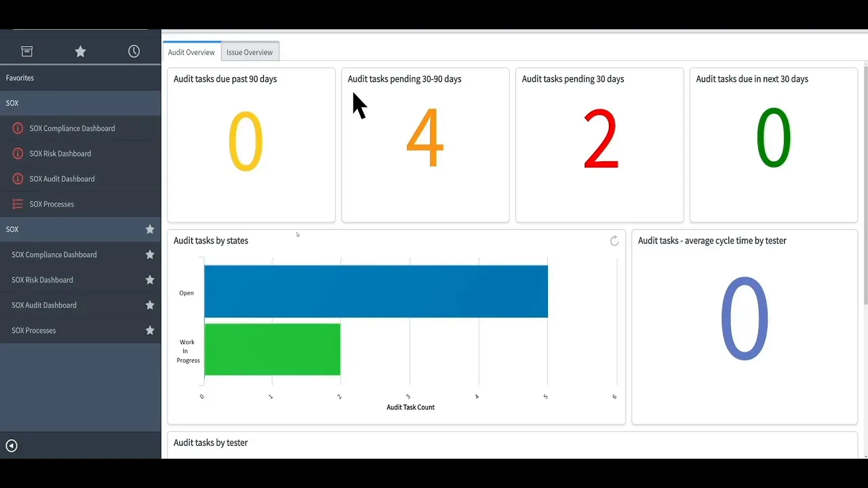Toggle favorite star for SOX Compliance Dashboard module
Screen dimensions: 868x488
tap(150, 255)
